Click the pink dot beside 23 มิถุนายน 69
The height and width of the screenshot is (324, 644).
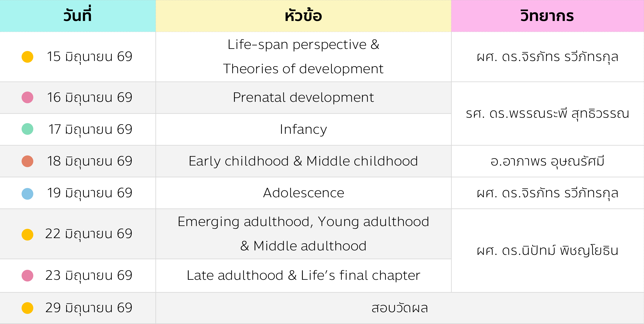tap(28, 276)
